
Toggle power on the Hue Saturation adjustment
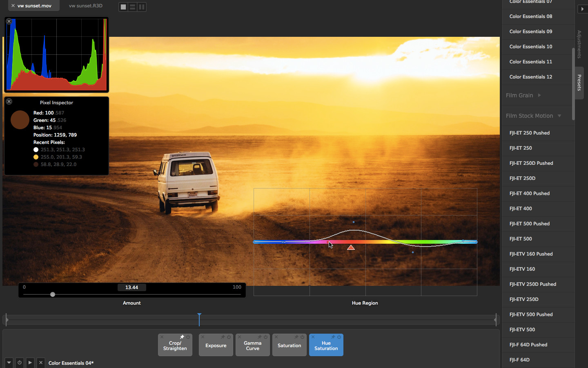[339, 337]
